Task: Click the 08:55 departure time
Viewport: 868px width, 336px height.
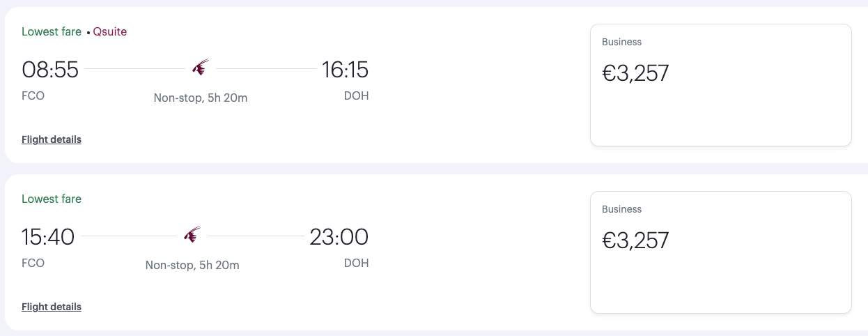Action: pyautogui.click(x=50, y=70)
